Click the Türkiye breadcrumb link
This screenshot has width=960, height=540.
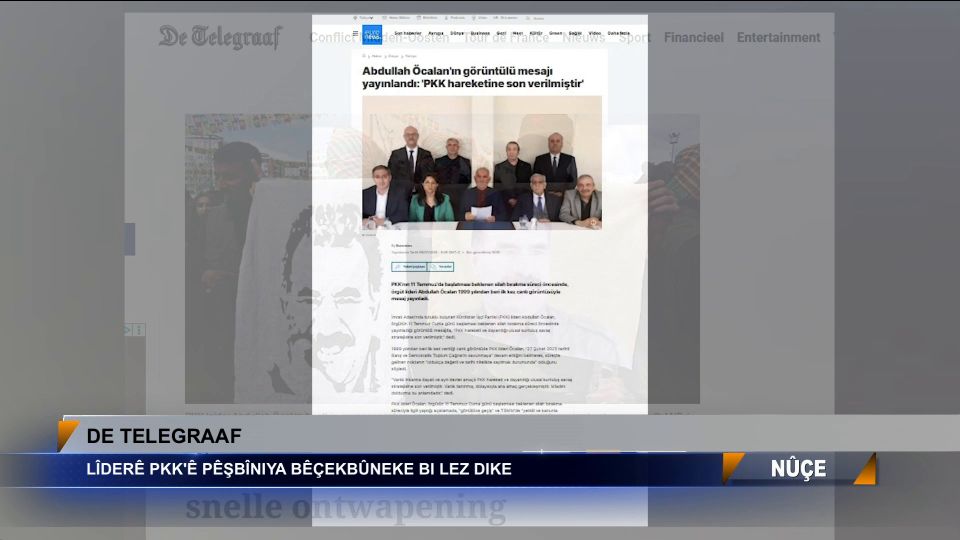(x=411, y=56)
